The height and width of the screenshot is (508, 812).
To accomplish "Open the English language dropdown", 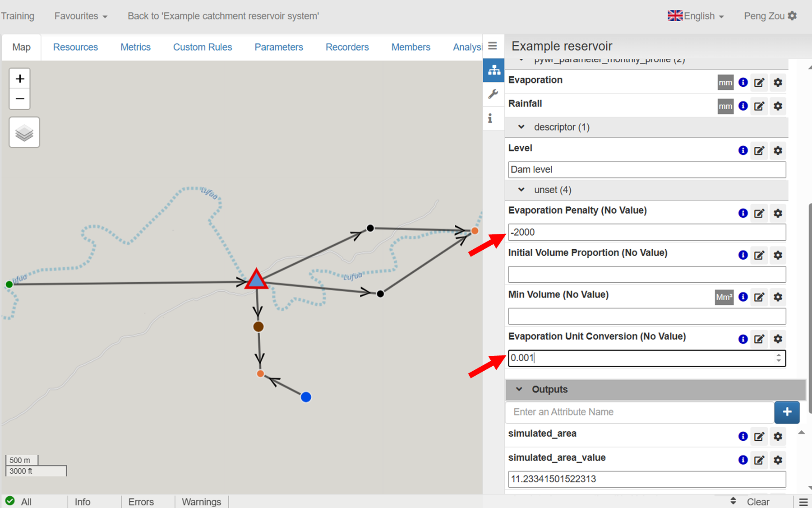I will 696,16.
